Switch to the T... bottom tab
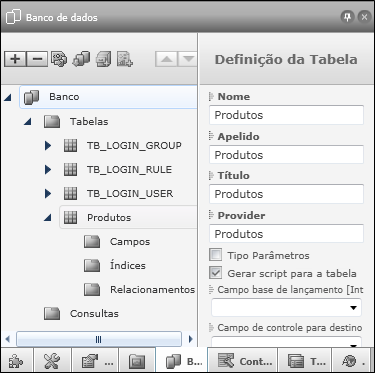 (x=305, y=361)
